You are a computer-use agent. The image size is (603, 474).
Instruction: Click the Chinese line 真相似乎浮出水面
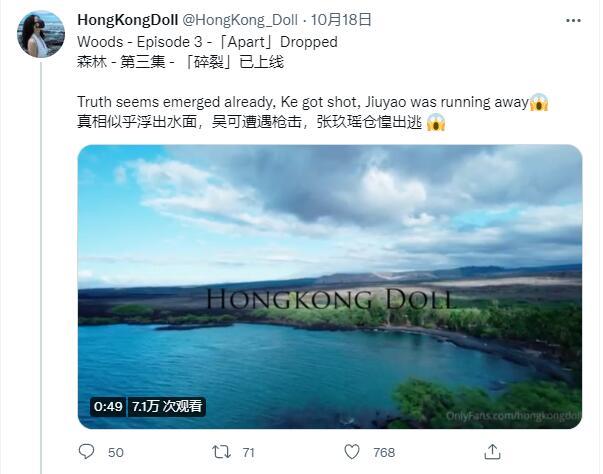tap(137, 122)
